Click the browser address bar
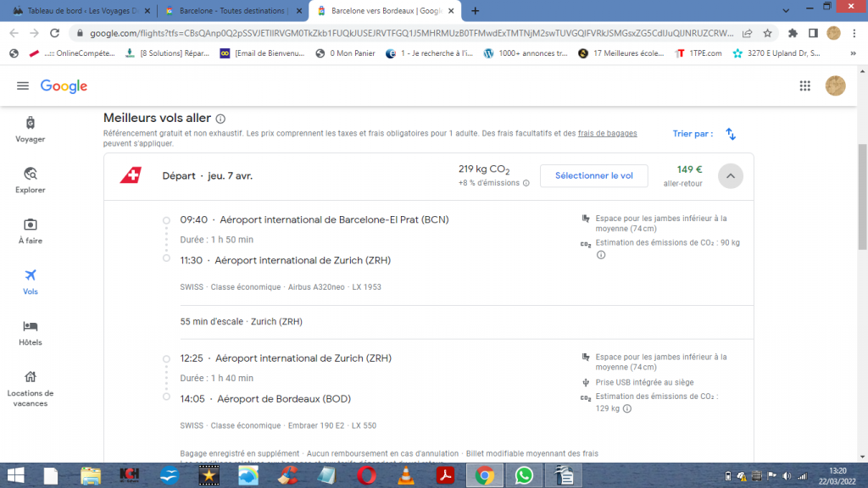This screenshot has width=868, height=488. click(x=411, y=33)
